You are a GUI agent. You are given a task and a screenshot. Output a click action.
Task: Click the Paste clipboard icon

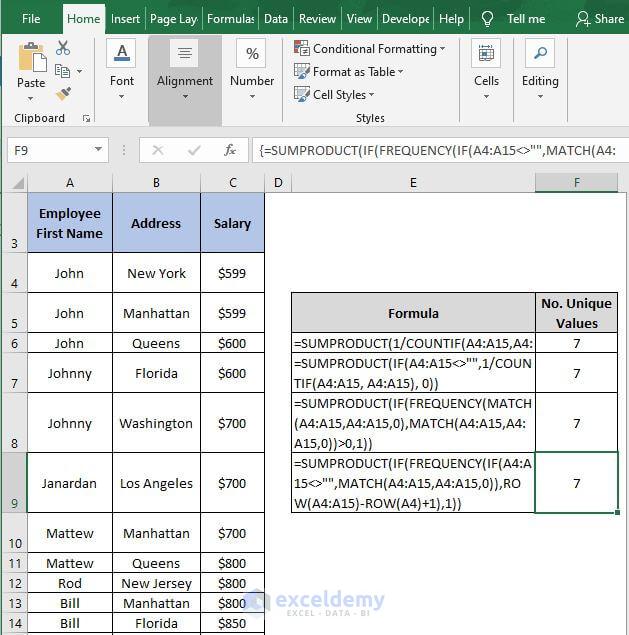tap(32, 58)
